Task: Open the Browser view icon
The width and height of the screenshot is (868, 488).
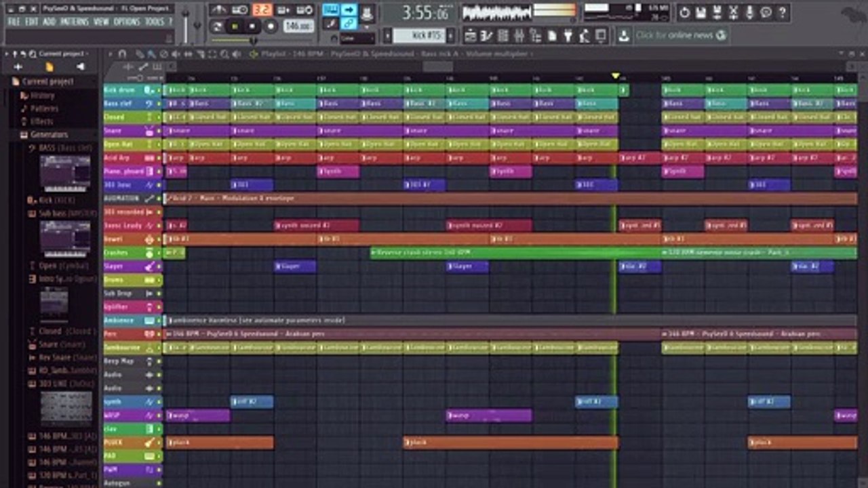Action: tap(536, 35)
